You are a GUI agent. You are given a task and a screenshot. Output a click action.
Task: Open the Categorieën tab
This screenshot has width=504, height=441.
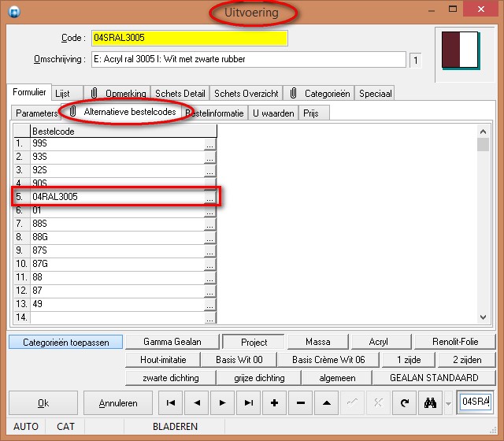coord(319,94)
